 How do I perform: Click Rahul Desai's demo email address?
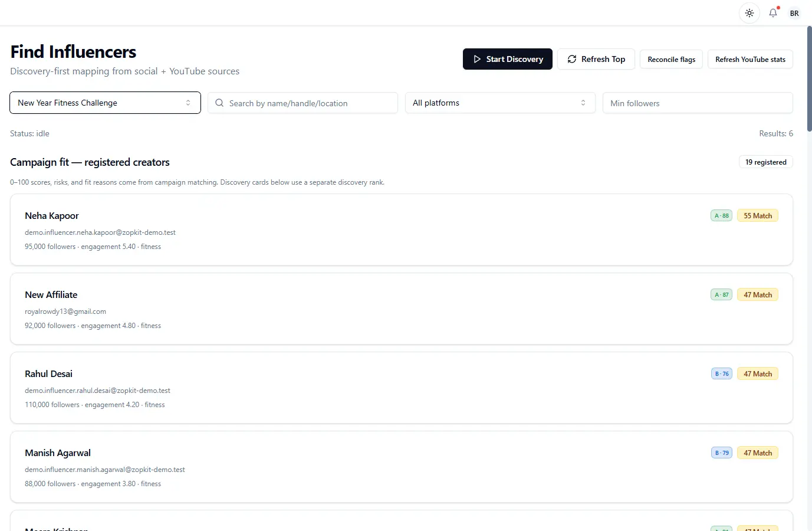click(97, 391)
